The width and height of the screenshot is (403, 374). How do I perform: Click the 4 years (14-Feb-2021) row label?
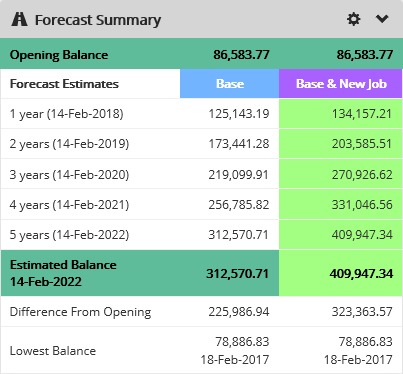tap(69, 205)
